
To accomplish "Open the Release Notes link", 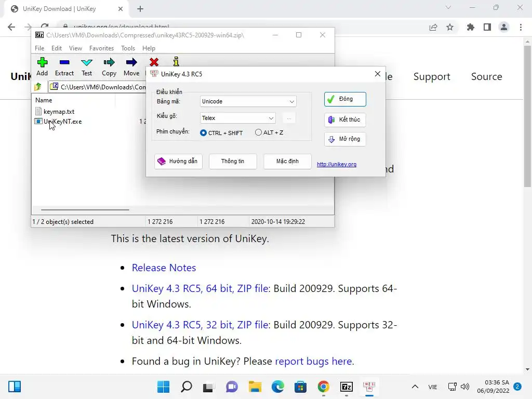I will tap(164, 268).
